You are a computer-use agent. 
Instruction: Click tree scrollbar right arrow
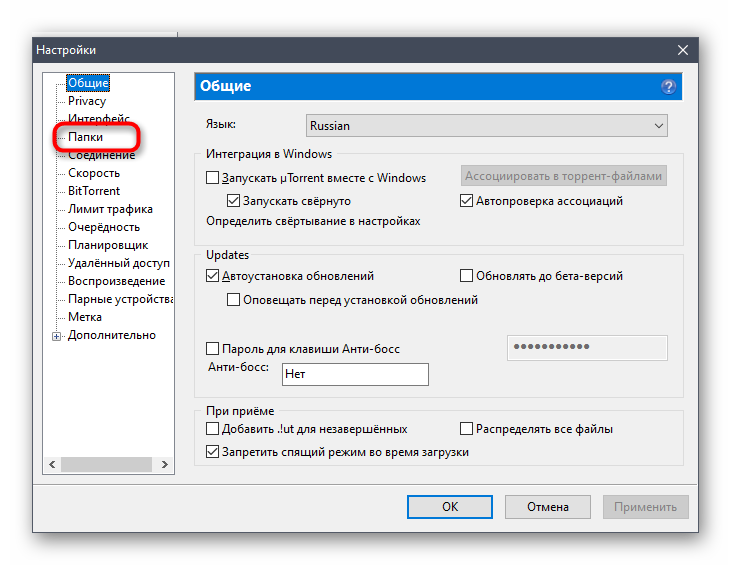click(165, 465)
